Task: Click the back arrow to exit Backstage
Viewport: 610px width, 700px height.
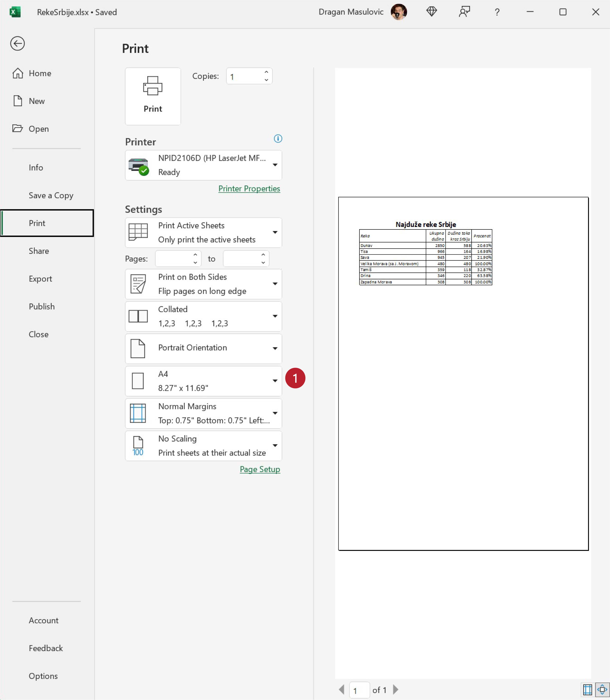Action: pos(17,44)
